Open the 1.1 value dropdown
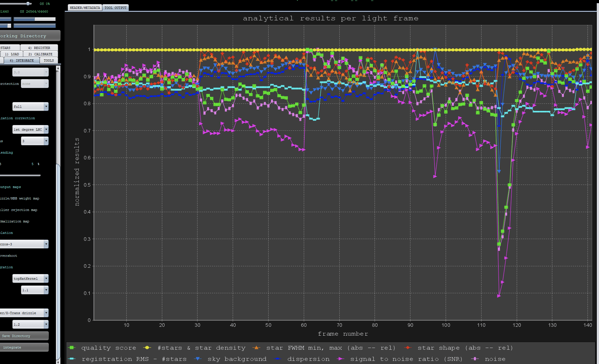 click(35, 290)
